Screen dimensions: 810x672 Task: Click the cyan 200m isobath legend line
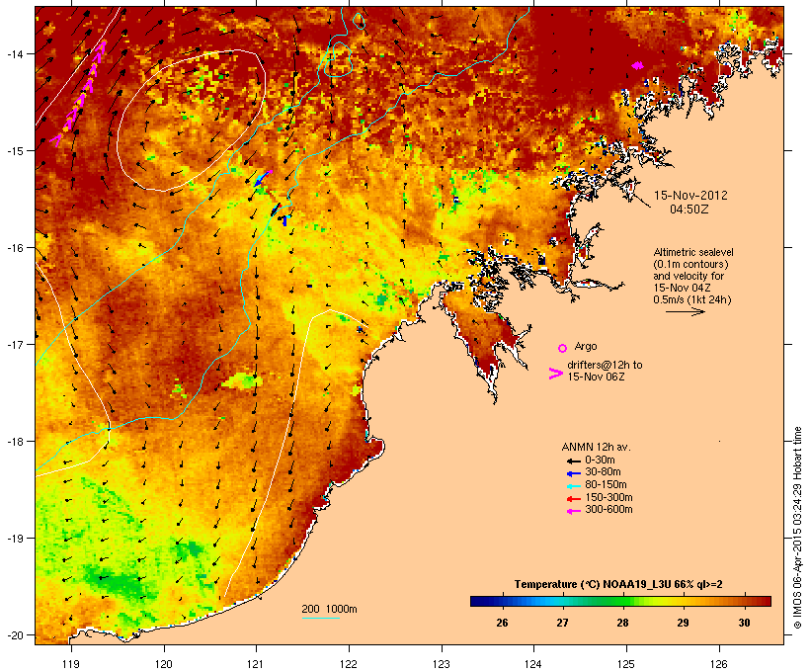[320, 618]
